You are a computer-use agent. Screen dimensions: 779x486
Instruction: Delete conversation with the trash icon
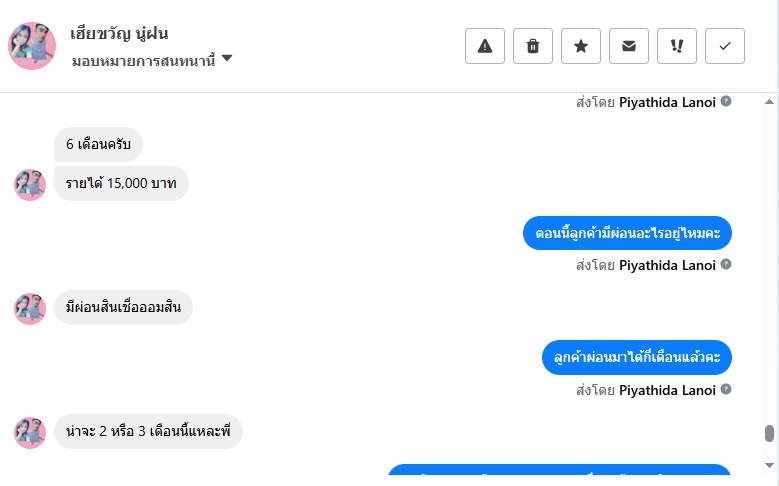(x=533, y=46)
